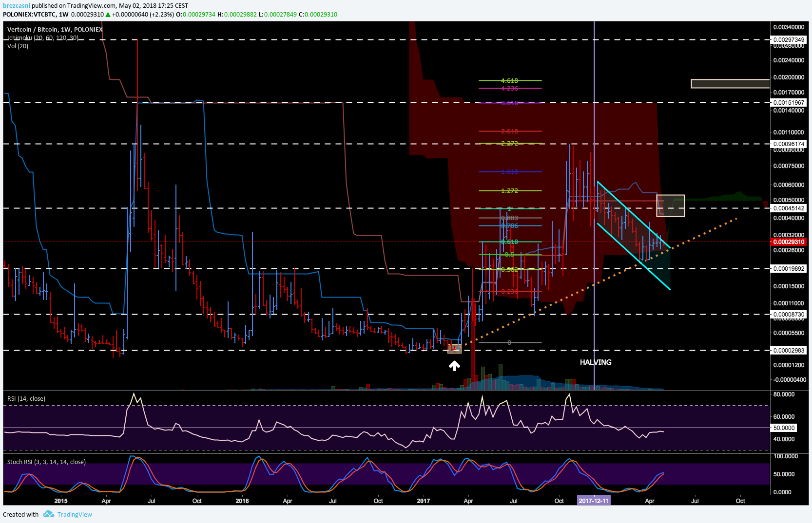Click the 0.00008730 horizontal line price label
The image size is (812, 523).
[x=789, y=315]
